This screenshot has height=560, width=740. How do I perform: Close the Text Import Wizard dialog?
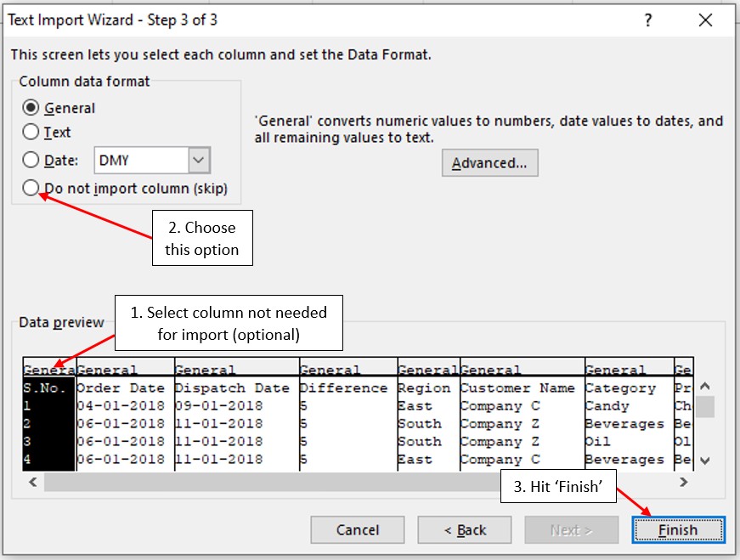click(x=705, y=20)
